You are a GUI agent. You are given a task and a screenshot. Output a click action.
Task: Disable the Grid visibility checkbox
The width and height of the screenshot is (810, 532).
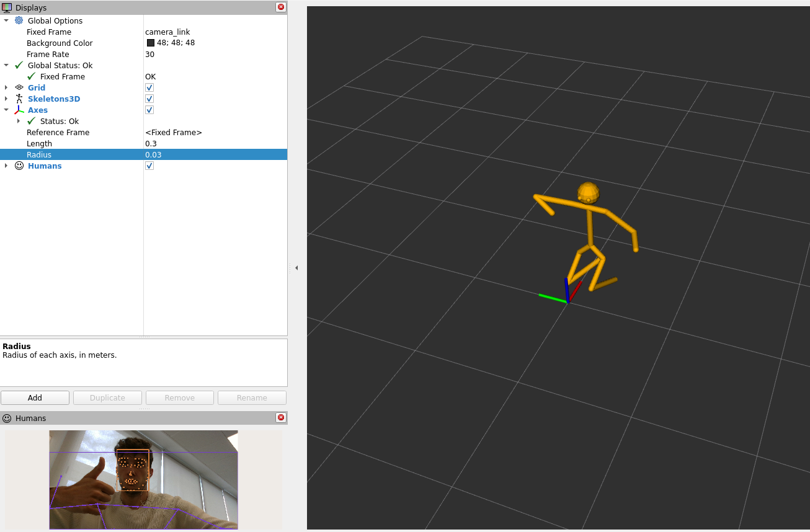pos(149,87)
